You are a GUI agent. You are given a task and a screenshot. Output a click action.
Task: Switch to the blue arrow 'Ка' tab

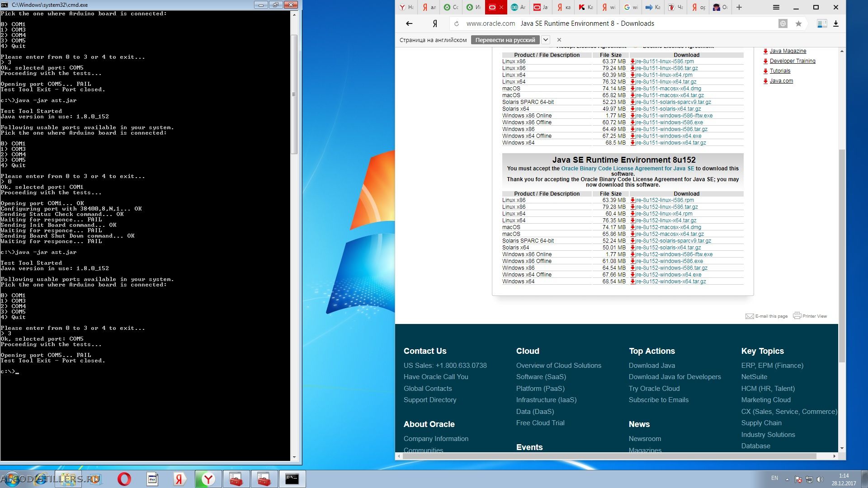[x=653, y=7]
